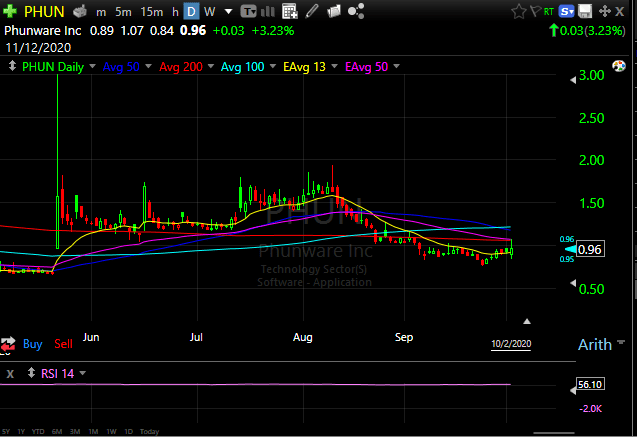Click the Sell button
This screenshot has height=437, width=637.
(63, 343)
